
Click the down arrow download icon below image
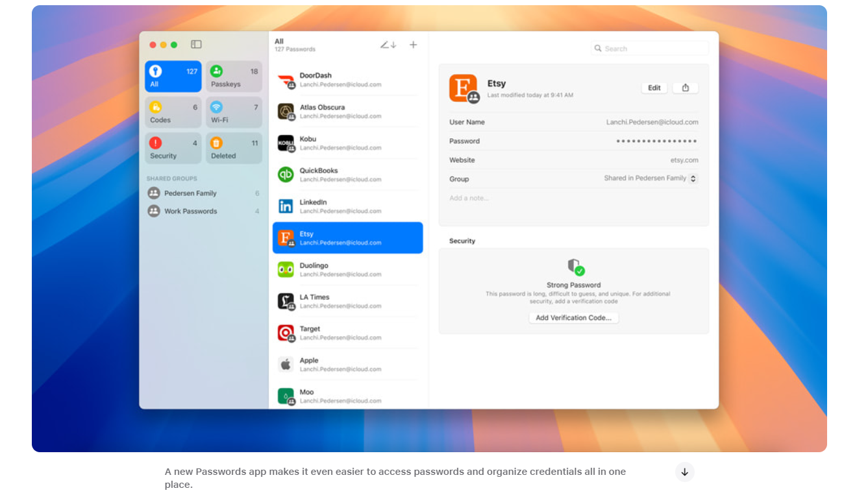(x=685, y=472)
